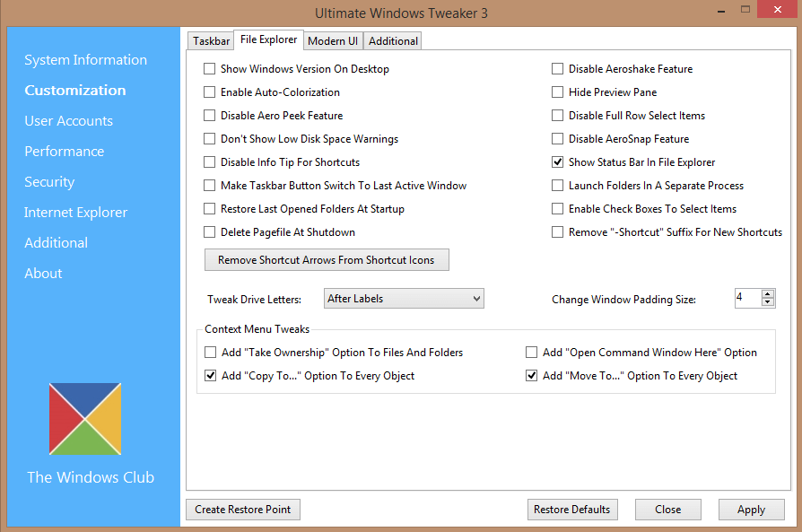The height and width of the screenshot is (532, 802).
Task: Enable Add "Open Command Window Here" Option
Action: click(531, 352)
